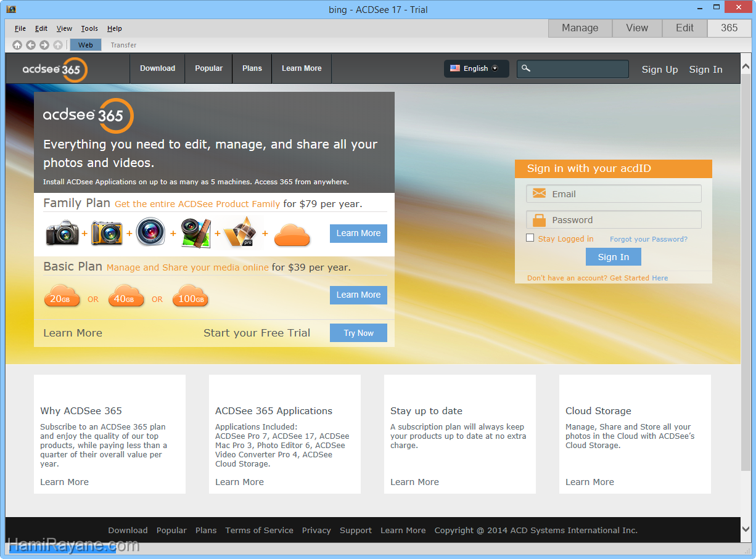
Task: Select the 100GB cloud storage icon
Action: [x=191, y=296]
